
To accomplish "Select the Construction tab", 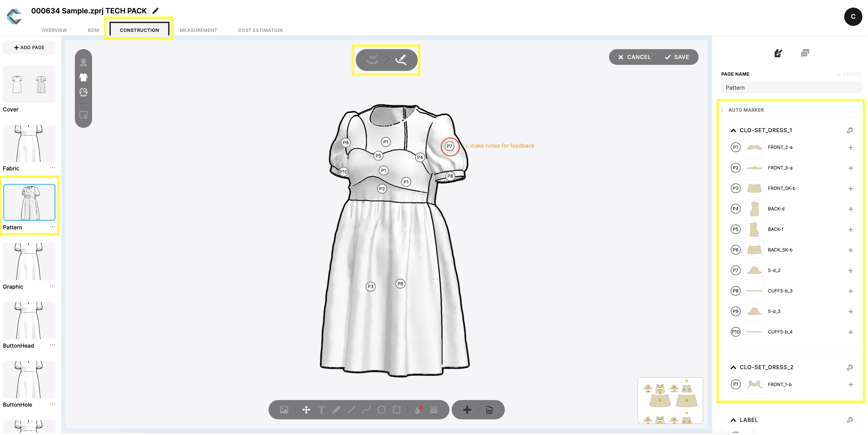I will tap(139, 30).
